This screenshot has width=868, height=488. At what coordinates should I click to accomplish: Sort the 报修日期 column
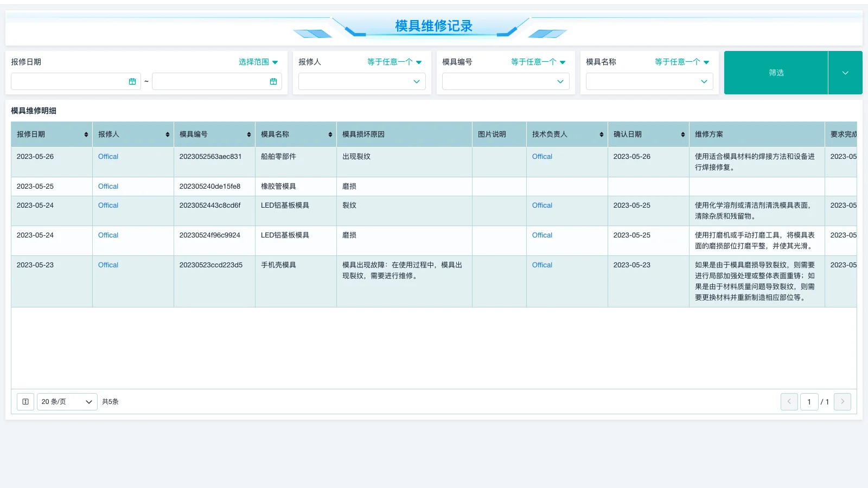(86, 134)
